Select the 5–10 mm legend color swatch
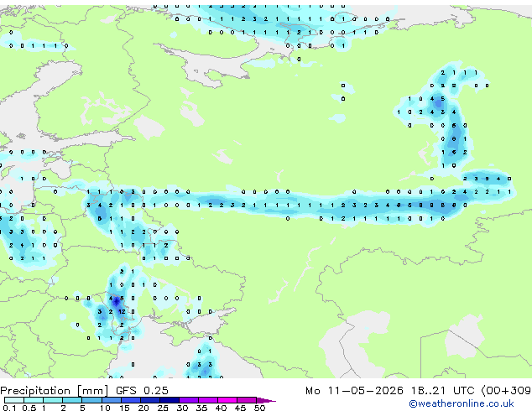 click(x=92, y=400)
